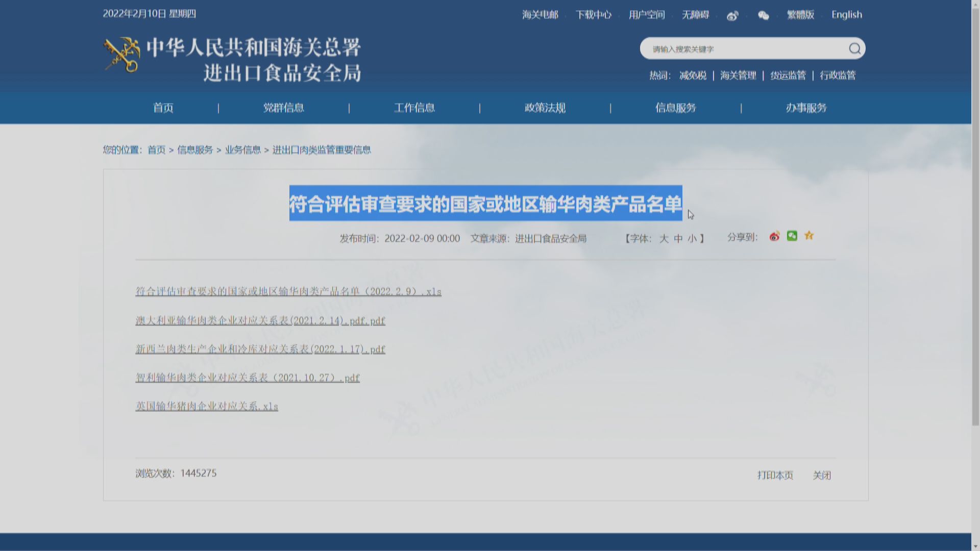Switch to 繁體版 traditional Chinese
This screenshot has width=980, height=551.
(800, 15)
